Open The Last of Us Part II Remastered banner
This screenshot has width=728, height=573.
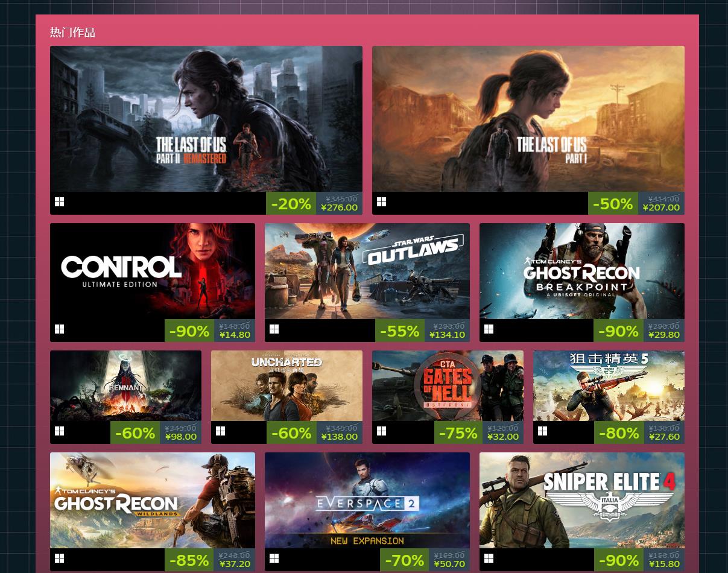point(206,119)
